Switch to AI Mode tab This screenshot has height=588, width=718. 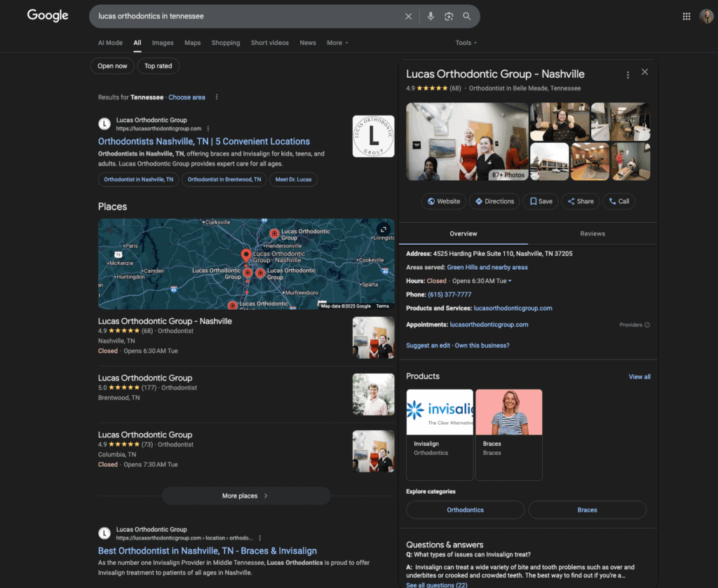coord(110,43)
